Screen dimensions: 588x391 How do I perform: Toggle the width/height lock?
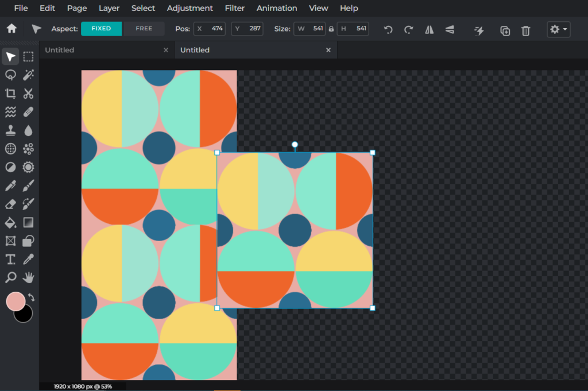[x=331, y=28]
